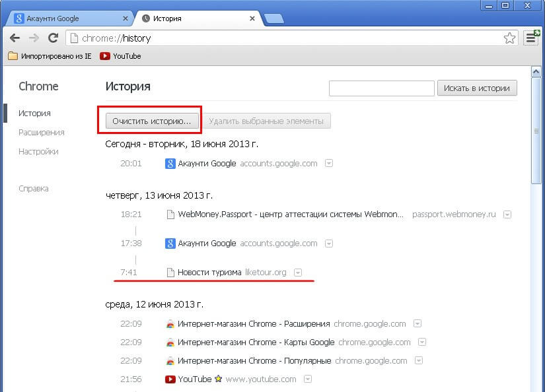Close the 'История' tab

pyautogui.click(x=252, y=18)
